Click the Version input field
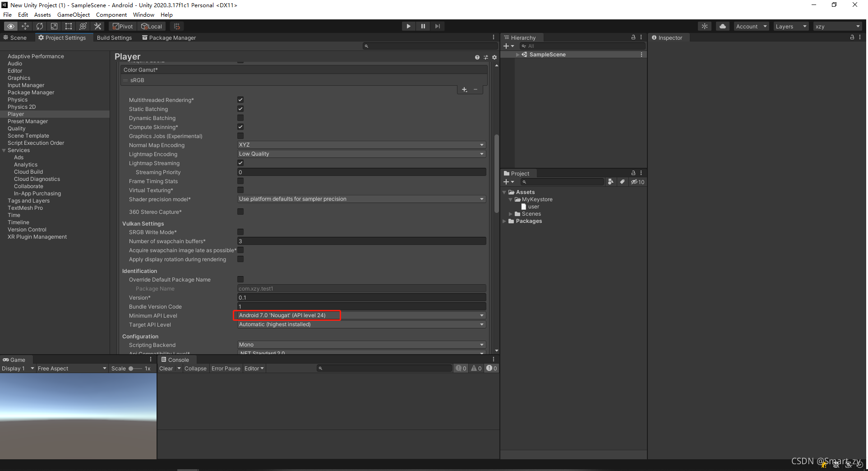This screenshot has height=471, width=868. (x=361, y=297)
